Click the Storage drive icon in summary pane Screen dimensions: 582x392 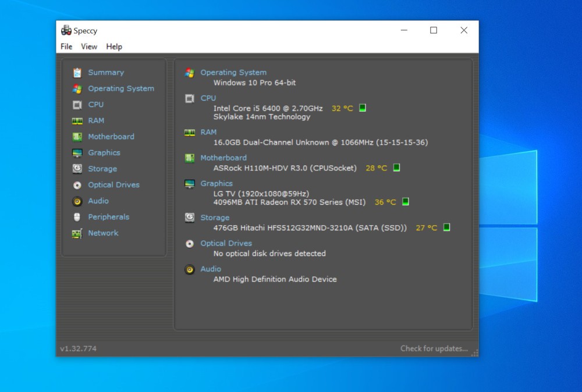190,218
